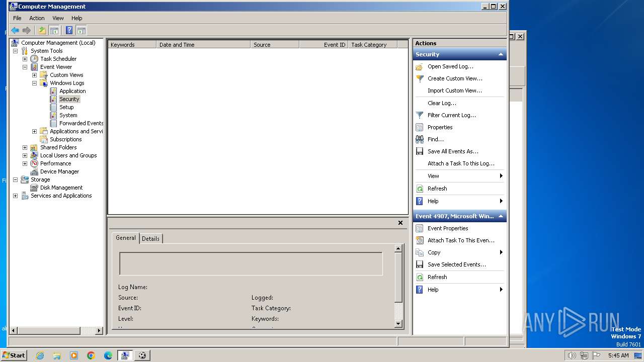
Task: Click the Keywords column header
Action: [x=132, y=45]
